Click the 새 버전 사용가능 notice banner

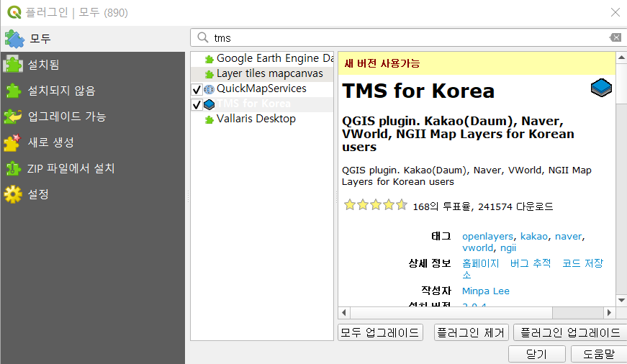coord(477,63)
